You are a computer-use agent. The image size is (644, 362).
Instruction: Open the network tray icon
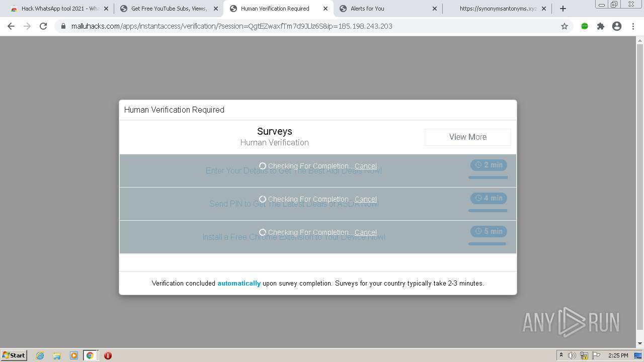[584, 355]
